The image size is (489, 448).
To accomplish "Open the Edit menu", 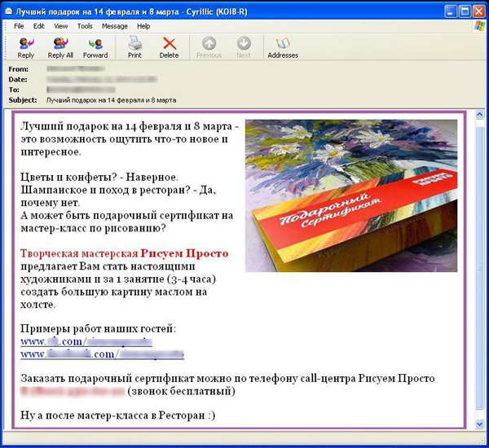I will pos(38,26).
